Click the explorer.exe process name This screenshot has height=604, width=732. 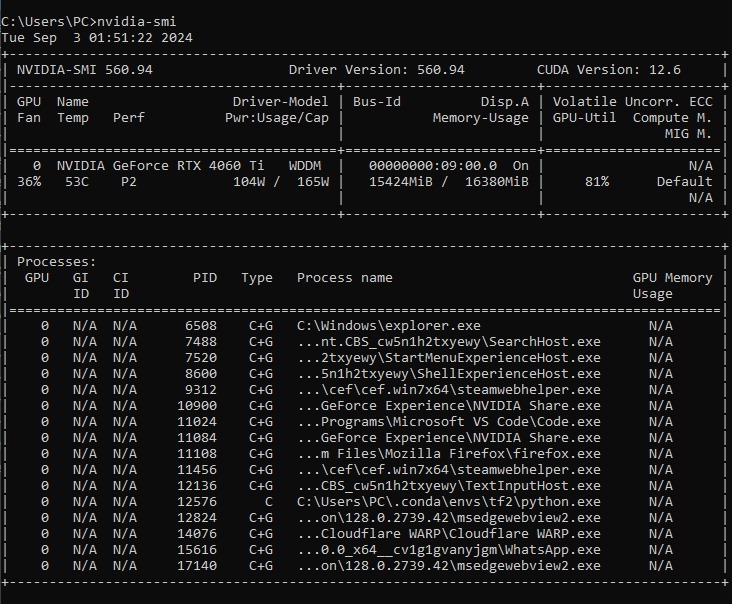[x=388, y=326]
